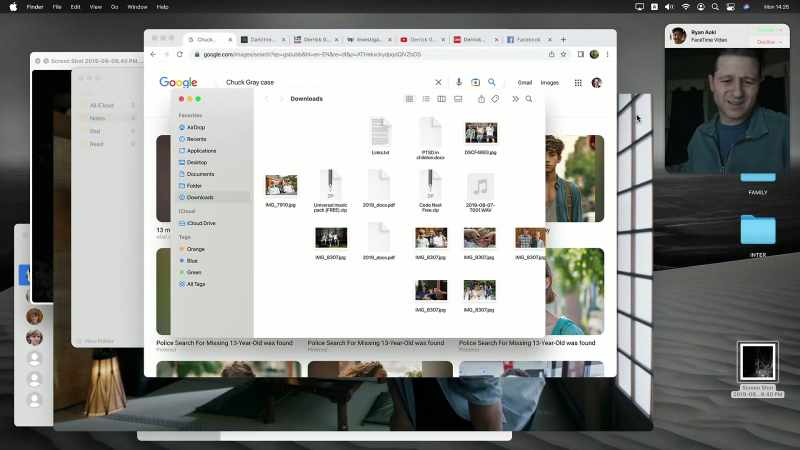Switch Finder to list view
Viewport: 800px width, 450px height.
[x=426, y=99]
